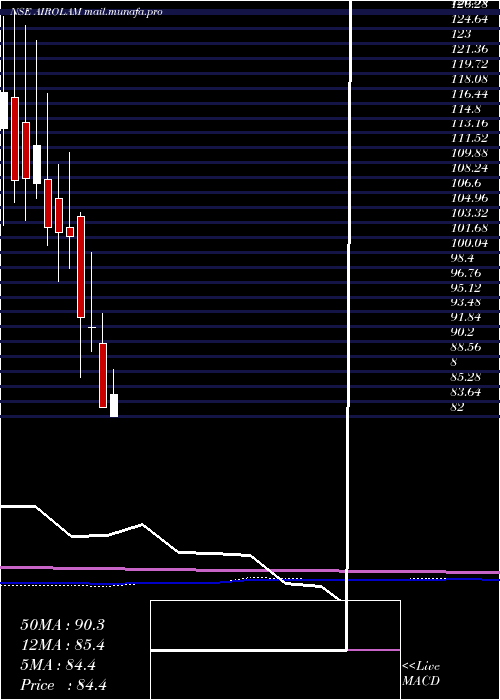
Task: Click the 90.2 price axis label
Action: coord(463,332)
